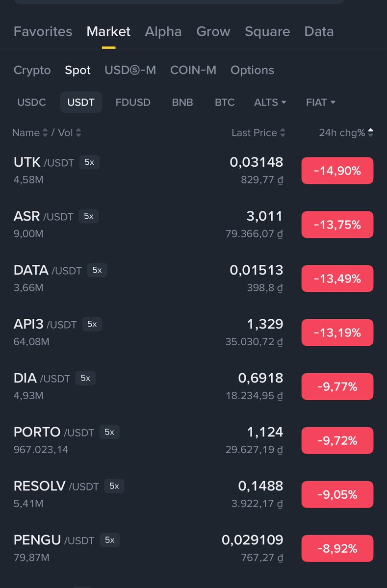Switch to the Favorites tab
The image size is (387, 588).
[43, 31]
